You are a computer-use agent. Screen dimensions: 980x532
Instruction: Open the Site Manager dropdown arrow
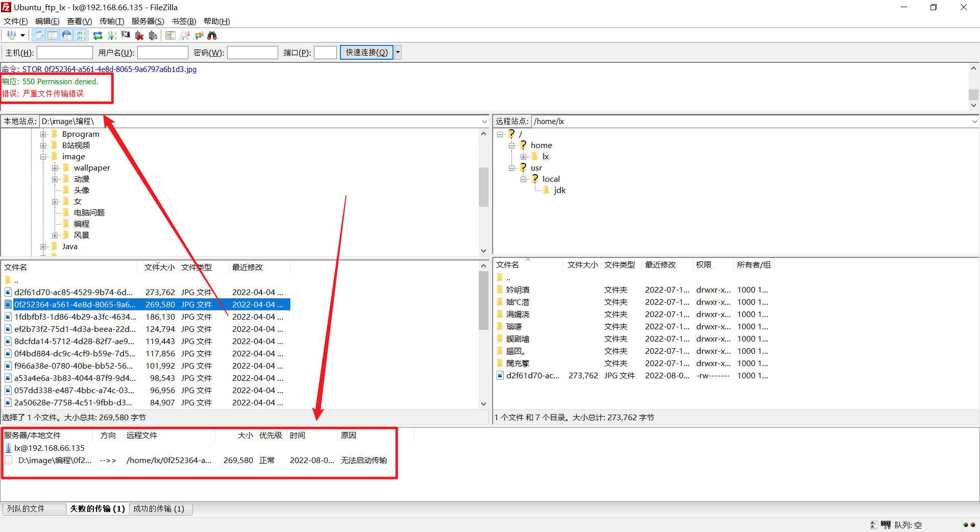(22, 35)
